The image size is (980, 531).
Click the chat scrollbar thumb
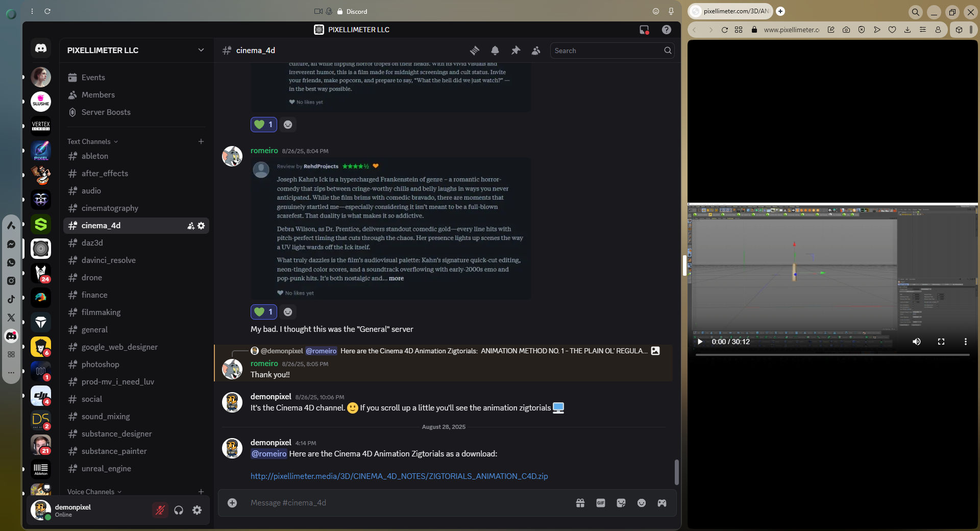tap(676, 472)
